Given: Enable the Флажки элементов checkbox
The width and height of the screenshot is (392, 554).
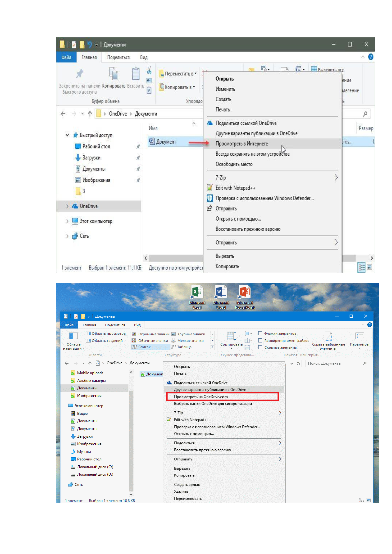Looking at the screenshot, I should point(260,333).
